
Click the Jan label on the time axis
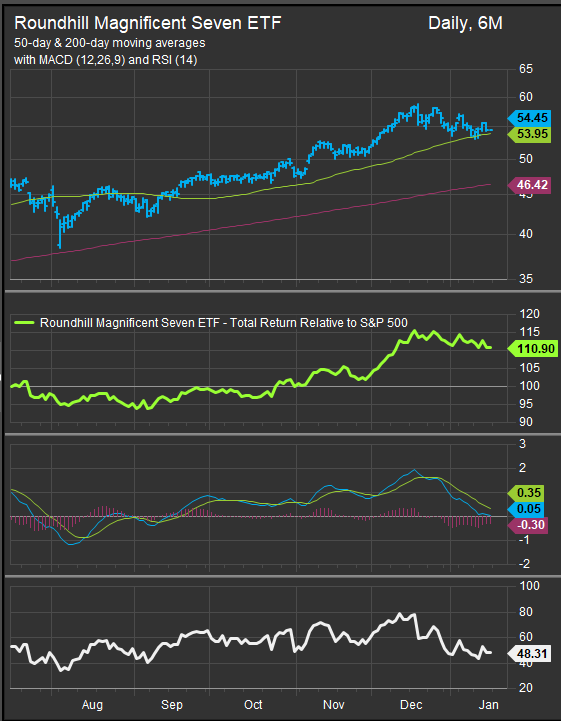click(489, 704)
